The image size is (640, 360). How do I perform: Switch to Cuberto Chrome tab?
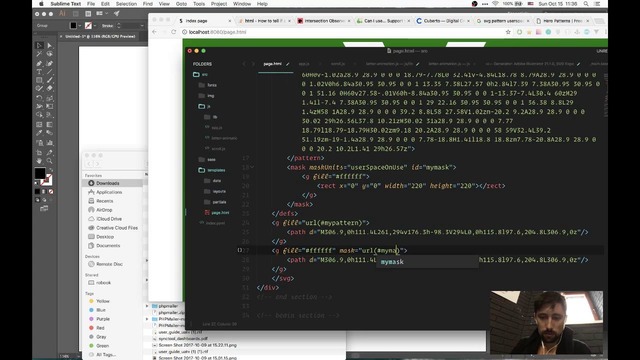(x=443, y=20)
